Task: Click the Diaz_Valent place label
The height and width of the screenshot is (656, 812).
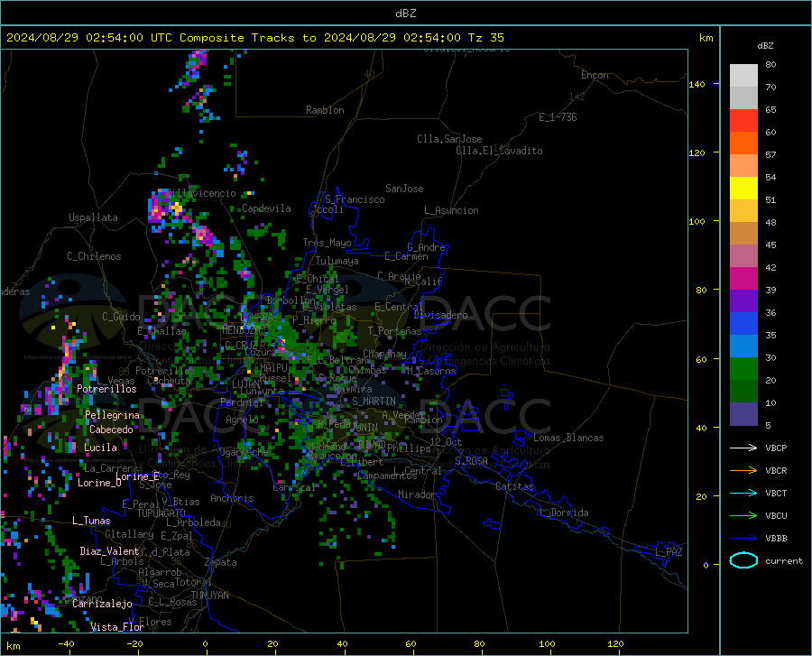Action: [109, 551]
